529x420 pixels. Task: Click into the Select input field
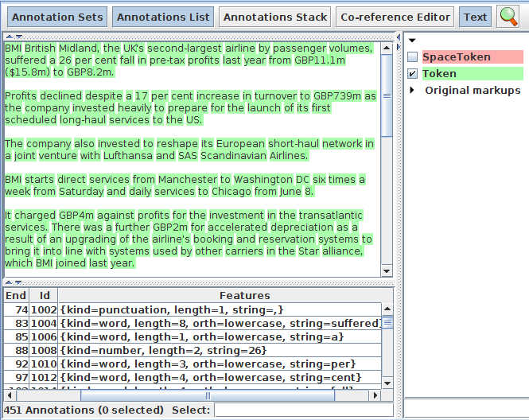302,410
